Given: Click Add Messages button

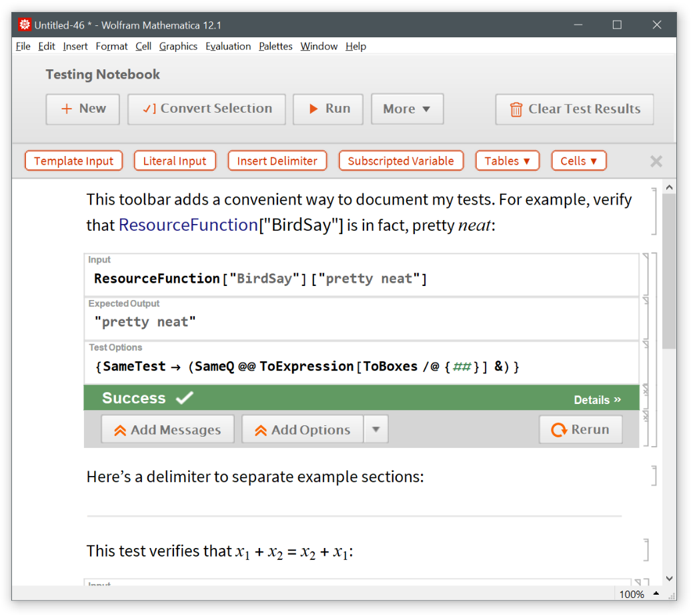Looking at the screenshot, I should (167, 430).
